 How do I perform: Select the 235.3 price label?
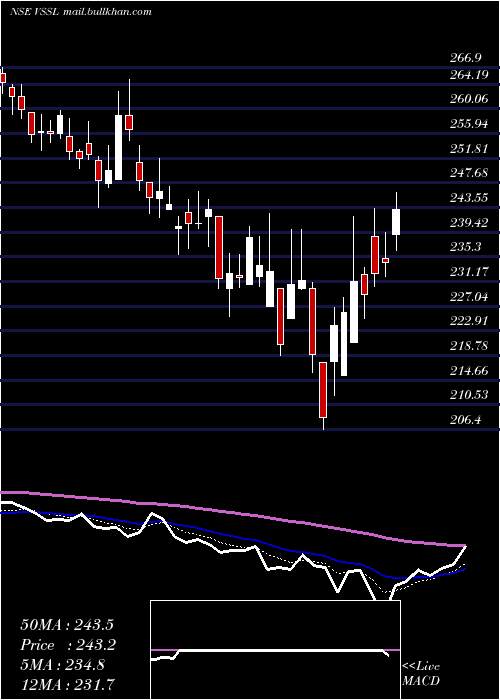(x=465, y=247)
